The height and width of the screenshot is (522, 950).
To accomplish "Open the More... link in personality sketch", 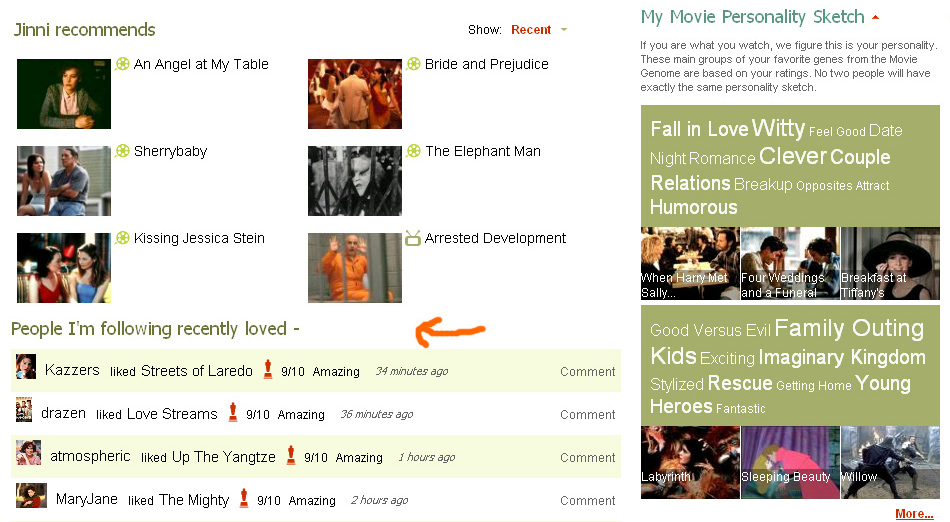I will [x=914, y=514].
